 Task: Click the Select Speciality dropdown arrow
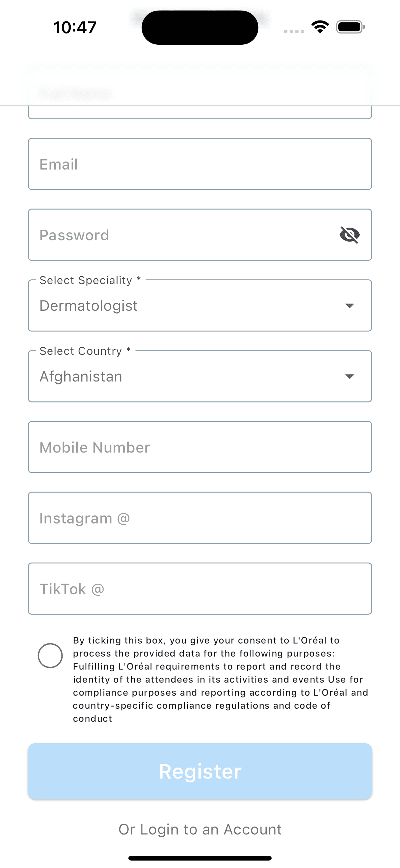pyautogui.click(x=349, y=306)
